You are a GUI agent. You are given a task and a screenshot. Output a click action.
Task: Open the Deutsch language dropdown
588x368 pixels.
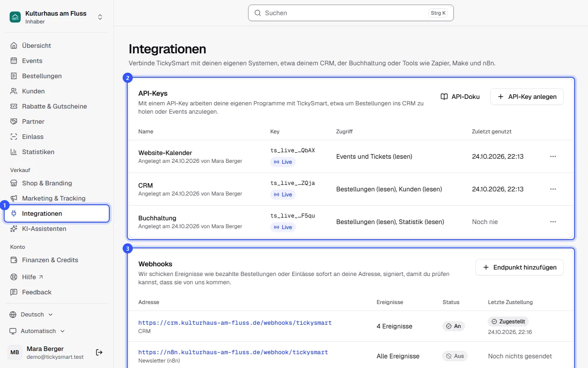click(x=31, y=315)
